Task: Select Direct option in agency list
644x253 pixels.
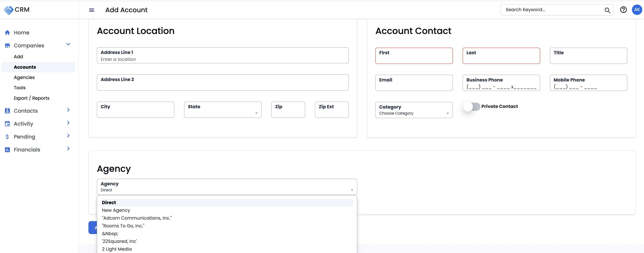Action: [x=227, y=203]
